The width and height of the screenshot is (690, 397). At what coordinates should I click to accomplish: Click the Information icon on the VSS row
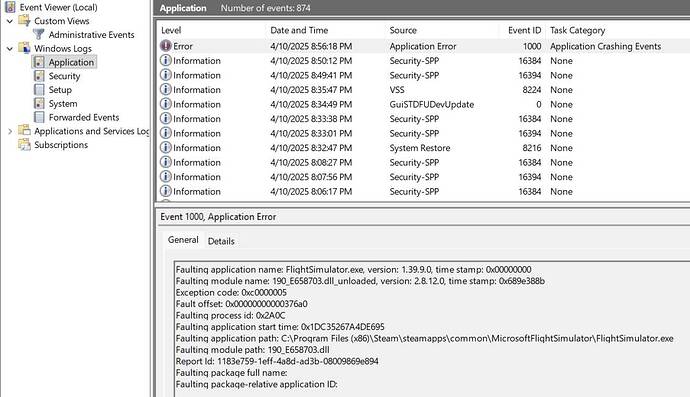coord(165,89)
